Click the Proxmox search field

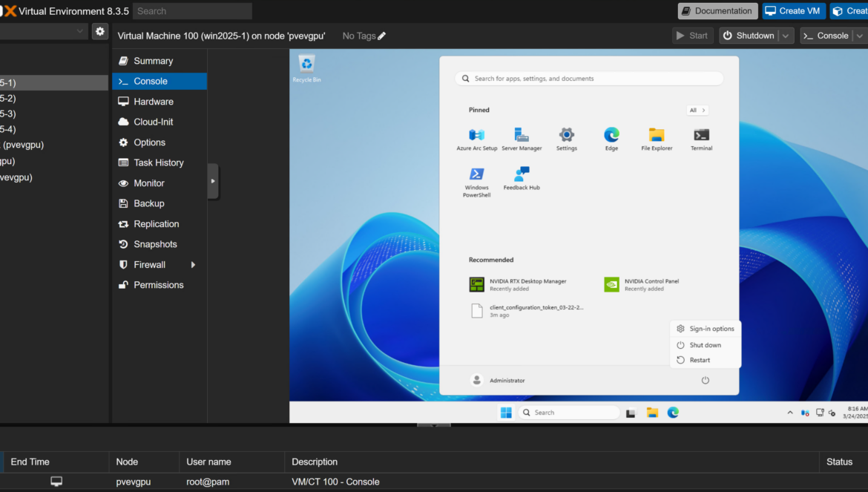192,11
